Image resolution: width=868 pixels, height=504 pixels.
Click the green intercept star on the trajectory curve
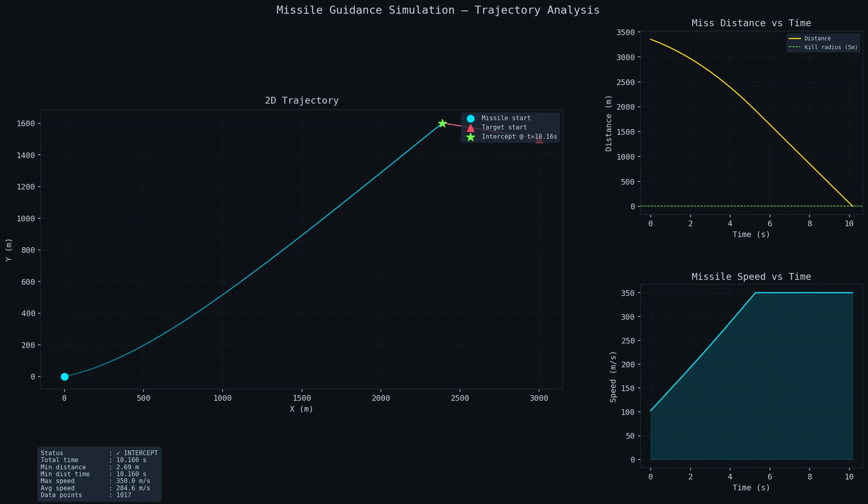click(442, 124)
